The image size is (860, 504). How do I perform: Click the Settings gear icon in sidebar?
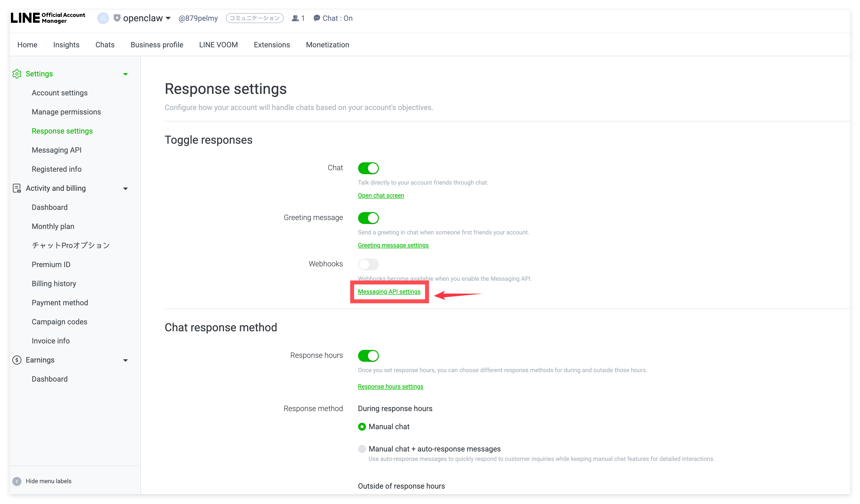[17, 74]
